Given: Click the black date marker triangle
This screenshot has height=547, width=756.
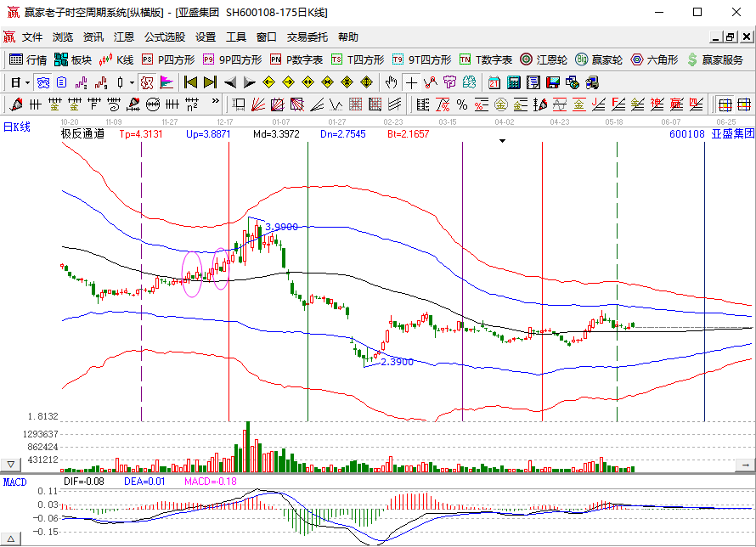Looking at the screenshot, I should 502,141.
